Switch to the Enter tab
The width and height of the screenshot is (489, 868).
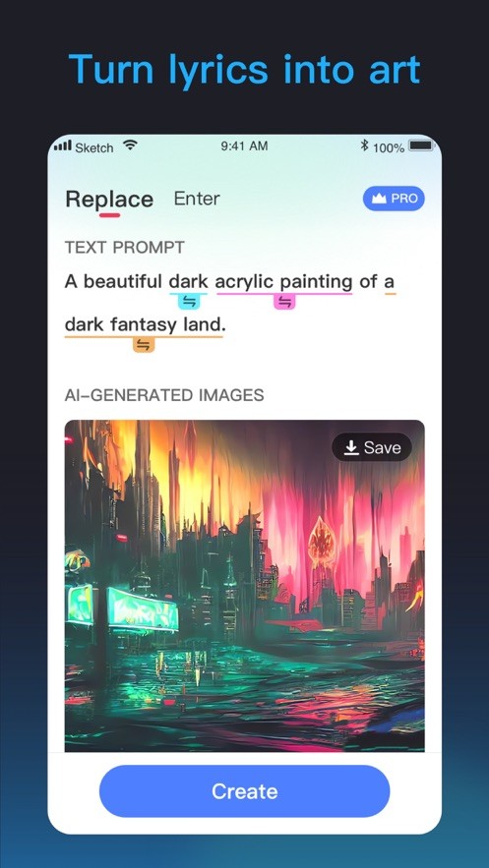197,199
